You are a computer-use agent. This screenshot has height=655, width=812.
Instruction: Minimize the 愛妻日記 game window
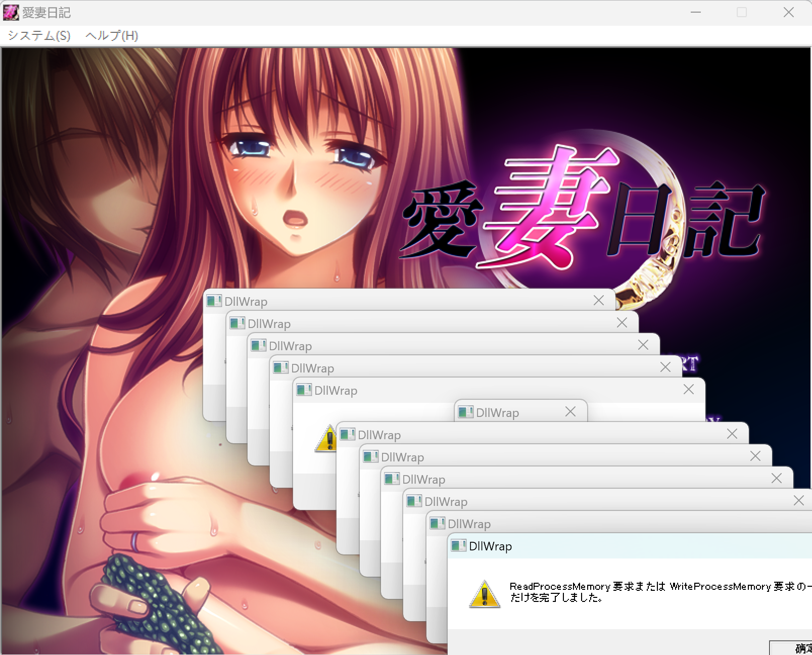point(696,13)
